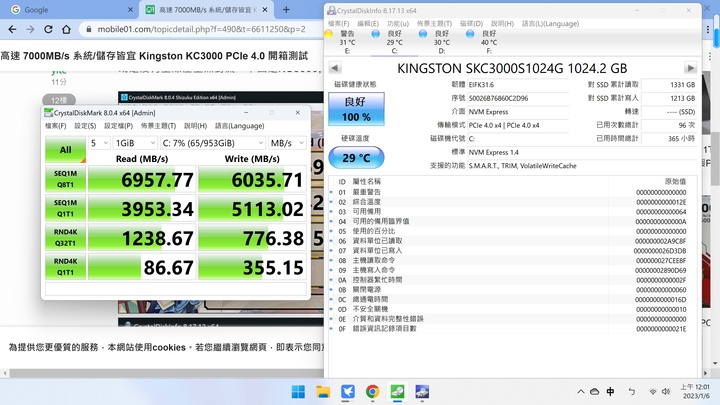Screen dimensions: 720x405
Task: Click the CrystalDiskInfo title bar icon
Action: pyautogui.click(x=331, y=10)
